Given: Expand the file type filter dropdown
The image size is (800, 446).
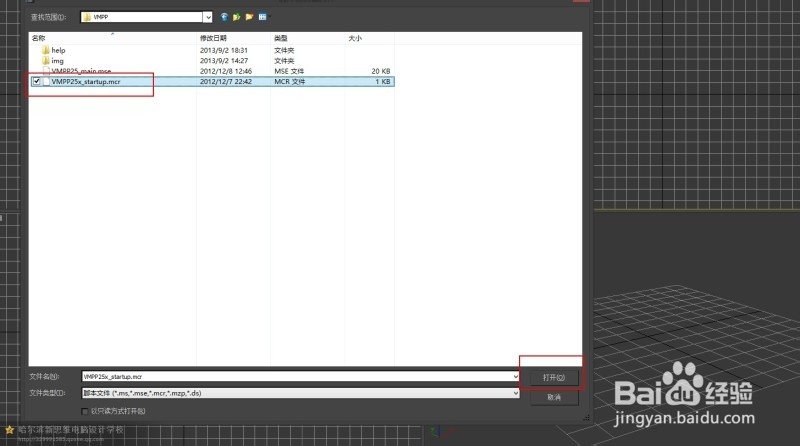Looking at the screenshot, I should coord(515,393).
